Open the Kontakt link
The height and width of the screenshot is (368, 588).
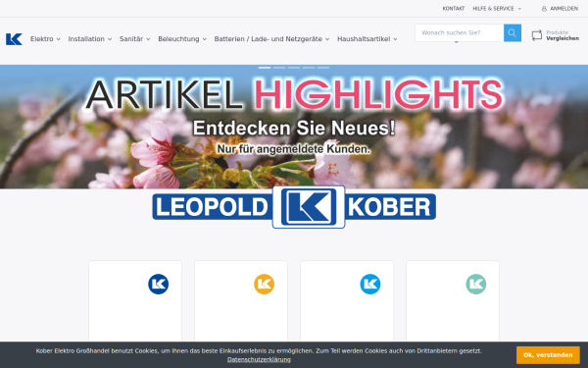454,9
